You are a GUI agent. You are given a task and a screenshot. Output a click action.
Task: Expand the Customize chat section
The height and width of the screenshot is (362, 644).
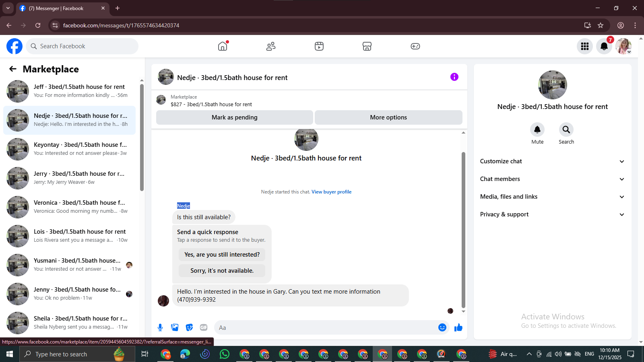coord(552,161)
